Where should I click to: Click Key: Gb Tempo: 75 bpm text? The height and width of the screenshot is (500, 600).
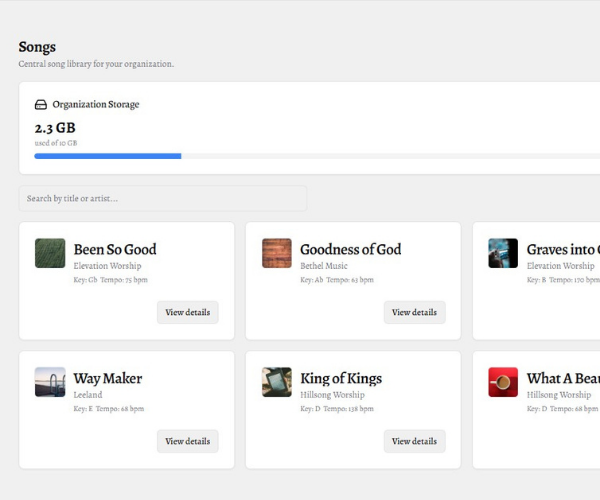pyautogui.click(x=110, y=280)
